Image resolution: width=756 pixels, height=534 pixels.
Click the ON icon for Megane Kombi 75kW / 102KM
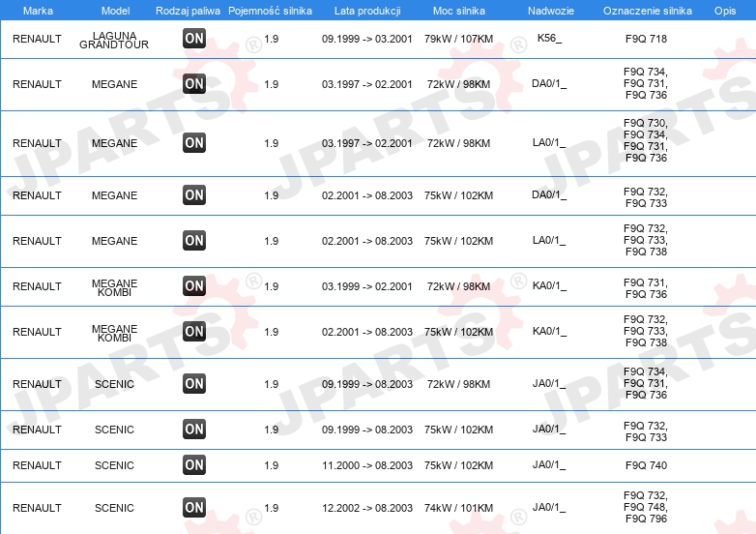tap(194, 332)
